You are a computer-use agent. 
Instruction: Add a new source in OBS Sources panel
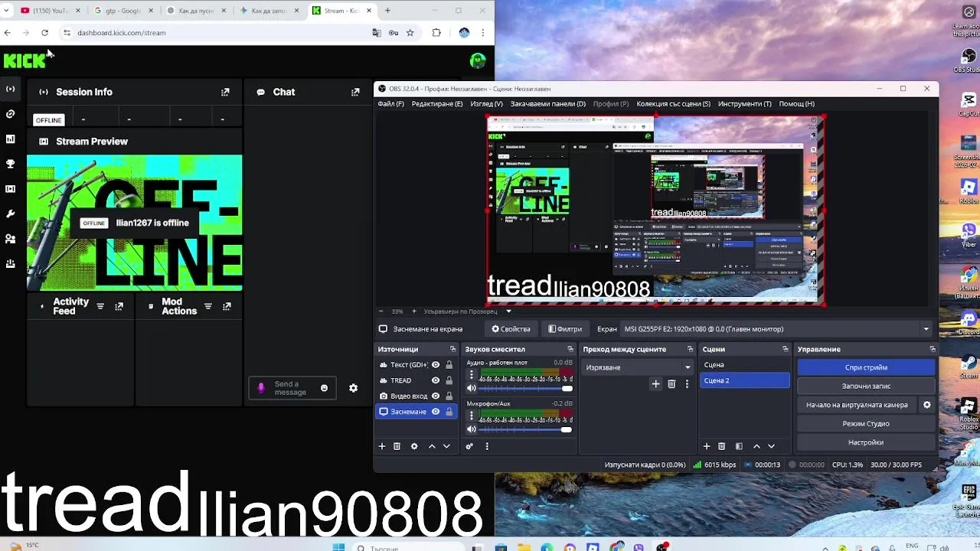tap(382, 446)
